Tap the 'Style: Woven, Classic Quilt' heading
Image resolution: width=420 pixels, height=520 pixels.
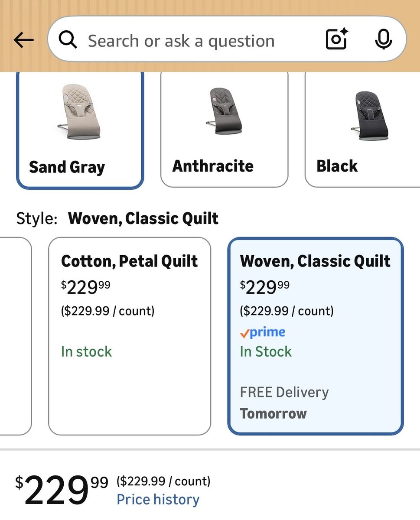(117, 218)
